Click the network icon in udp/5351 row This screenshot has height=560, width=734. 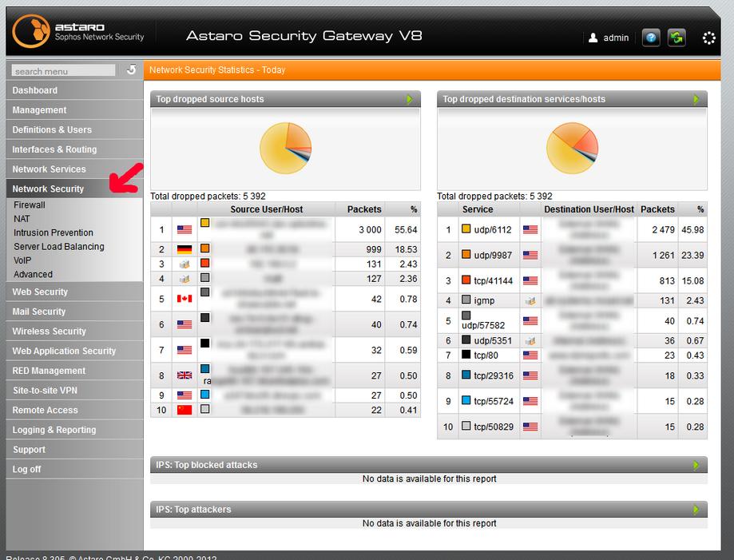[530, 341]
